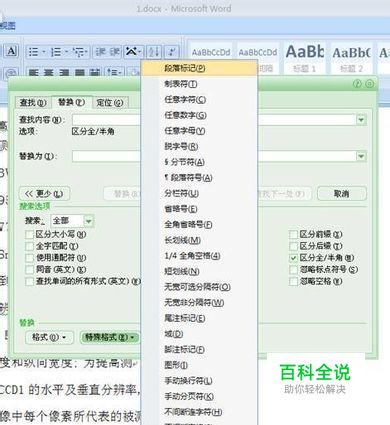This screenshot has width=390, height=425.
Task: Decrease paragraph indent
Action: [x=100, y=52]
